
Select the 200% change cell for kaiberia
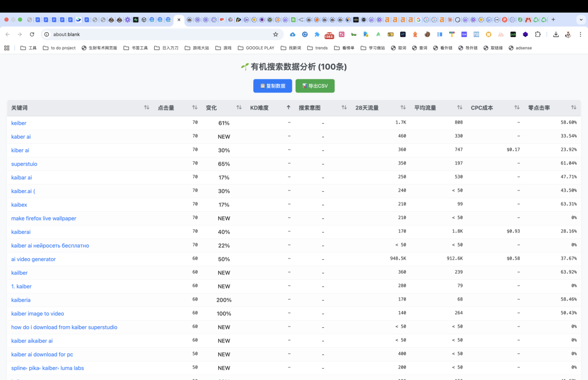tap(224, 300)
